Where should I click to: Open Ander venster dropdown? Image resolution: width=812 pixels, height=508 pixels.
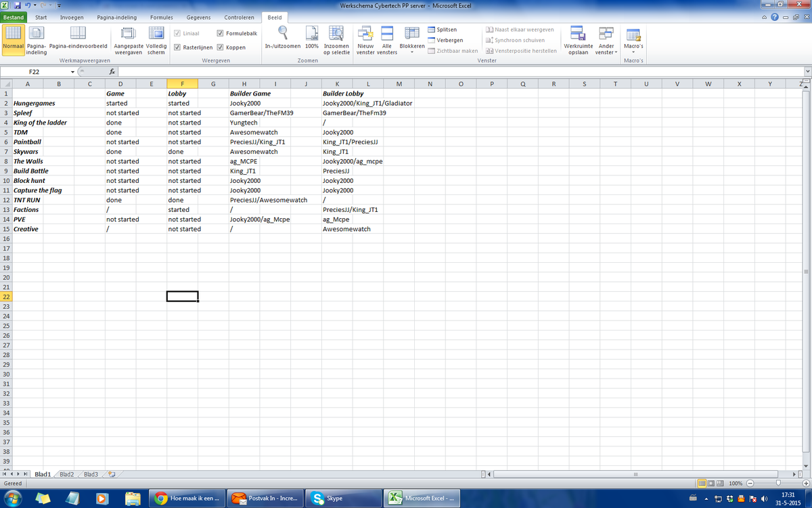tap(606, 41)
